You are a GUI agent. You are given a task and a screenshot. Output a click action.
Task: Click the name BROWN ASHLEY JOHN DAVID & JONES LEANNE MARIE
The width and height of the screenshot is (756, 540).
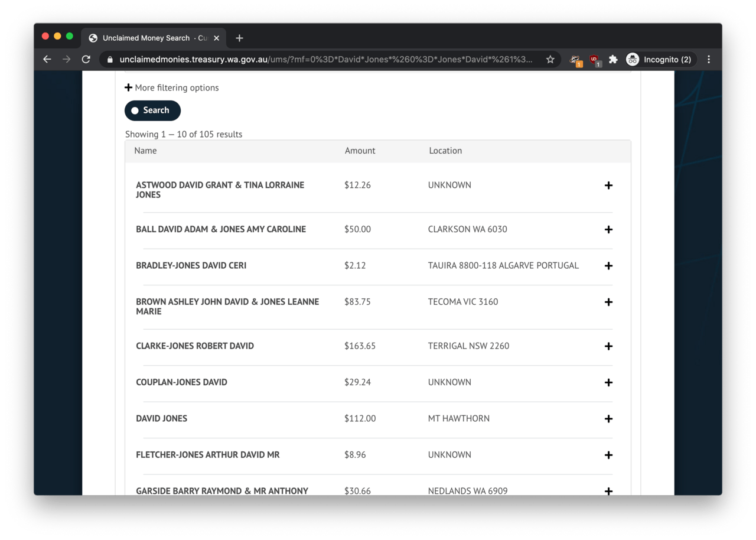[227, 306]
